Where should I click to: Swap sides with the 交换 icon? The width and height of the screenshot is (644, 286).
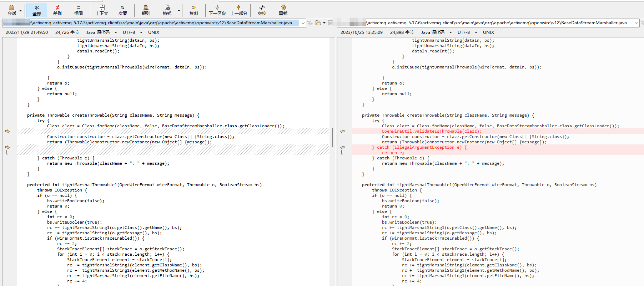point(262,10)
